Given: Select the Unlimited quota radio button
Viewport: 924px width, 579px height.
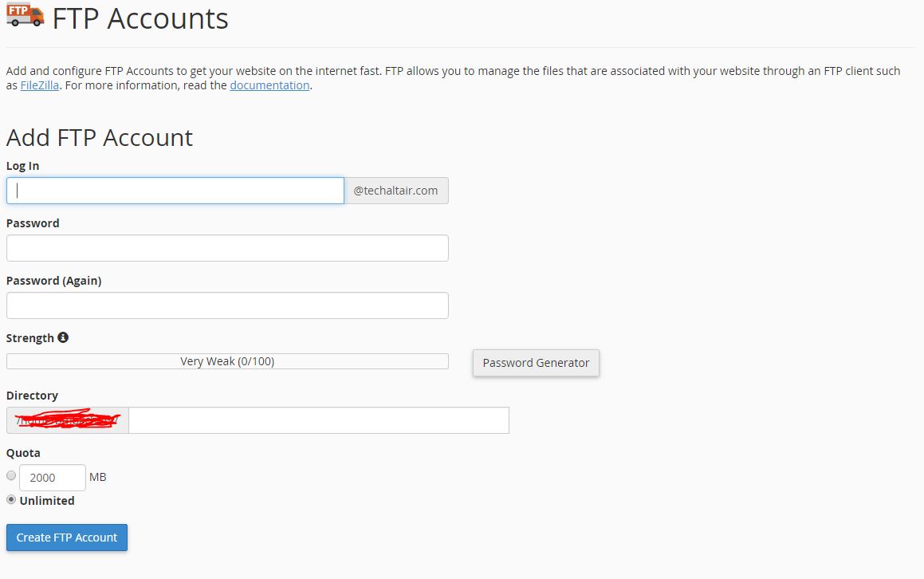Looking at the screenshot, I should pyautogui.click(x=11, y=499).
